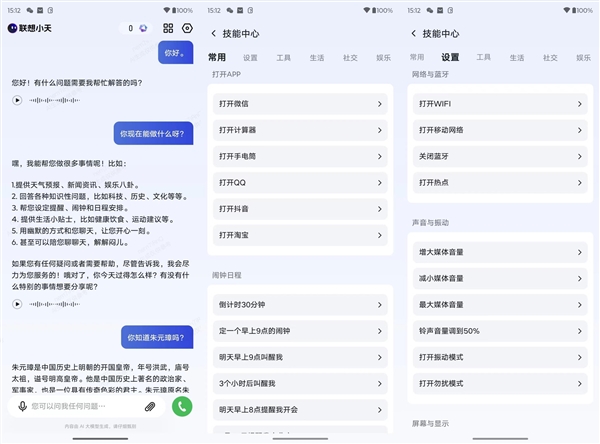600x444 pixels.
Task: Go back from the skill center showing 打开WIFI
Action: pos(414,33)
